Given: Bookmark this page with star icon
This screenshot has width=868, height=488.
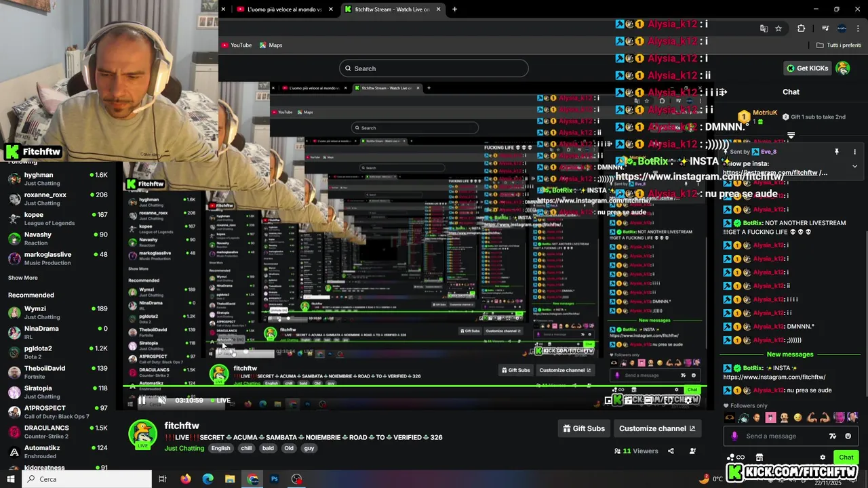Looking at the screenshot, I should click(x=778, y=28).
